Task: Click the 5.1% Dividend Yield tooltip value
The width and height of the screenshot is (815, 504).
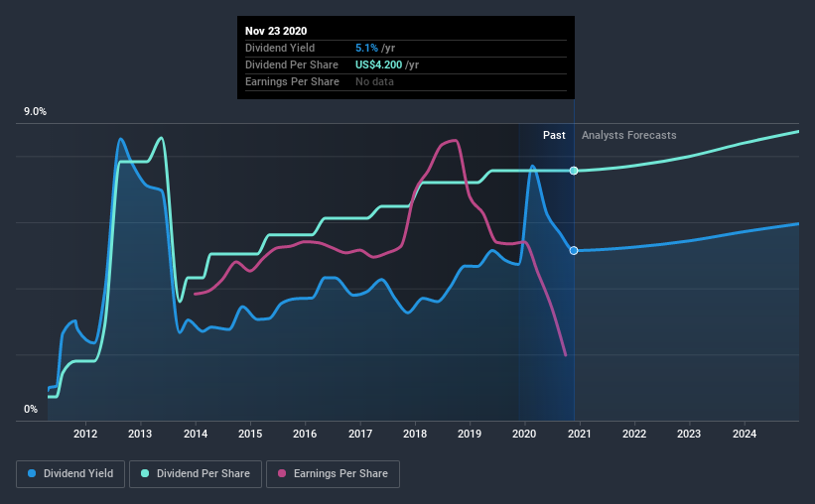Action: [367, 48]
